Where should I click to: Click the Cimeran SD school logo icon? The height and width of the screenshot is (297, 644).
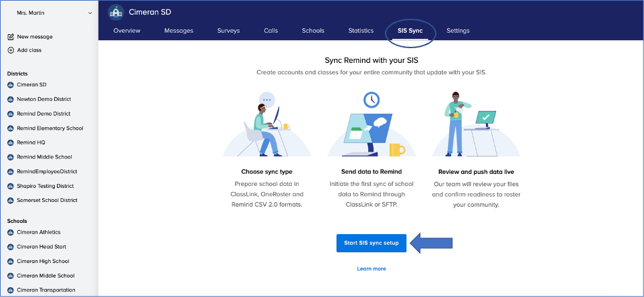116,12
